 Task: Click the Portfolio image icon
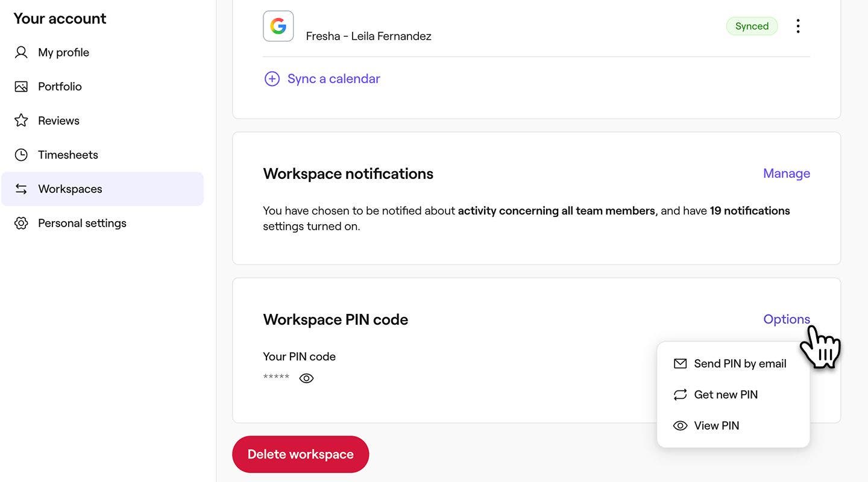point(21,87)
